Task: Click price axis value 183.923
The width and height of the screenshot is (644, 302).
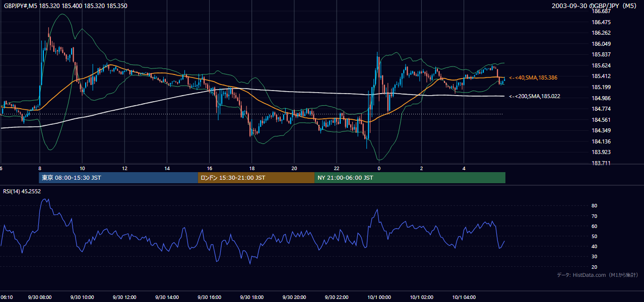Action: (602, 152)
